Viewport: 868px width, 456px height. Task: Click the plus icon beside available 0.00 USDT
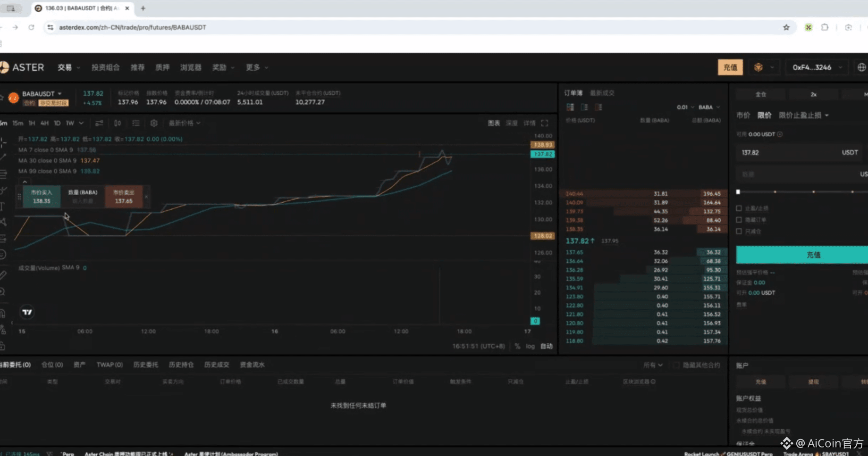[x=780, y=134]
